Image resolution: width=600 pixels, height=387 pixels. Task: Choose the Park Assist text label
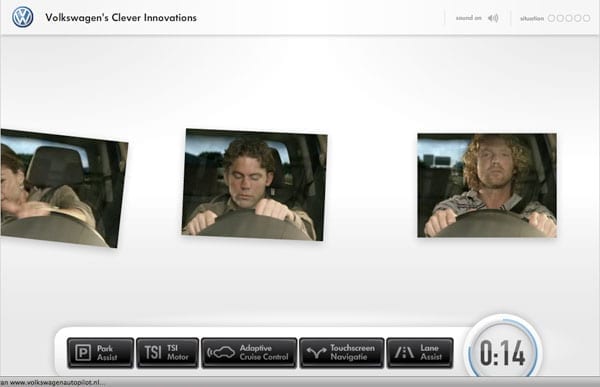coord(107,353)
